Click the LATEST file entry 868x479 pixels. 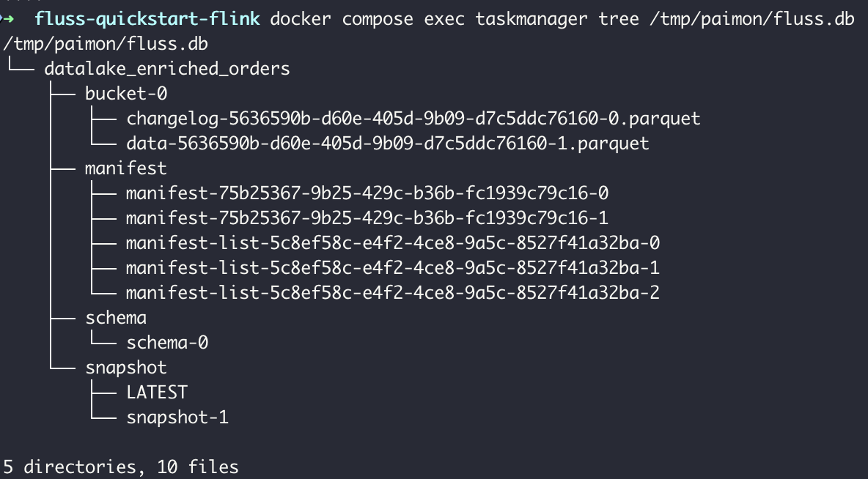157,392
